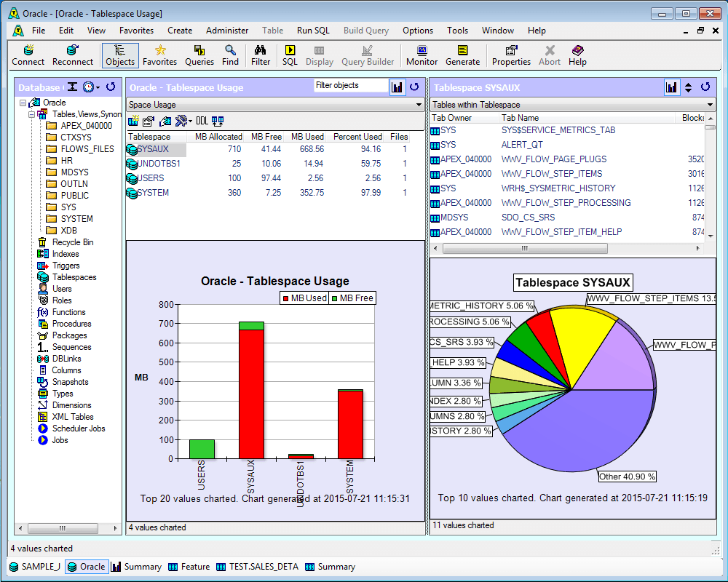Image resolution: width=728 pixels, height=582 pixels.
Task: Click the Filter objects input field
Action: [351, 85]
